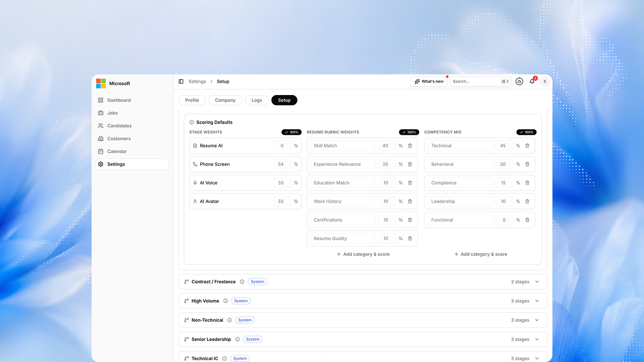Delete the Technical competency row
The height and width of the screenshot is (362, 644).
pyautogui.click(x=527, y=146)
